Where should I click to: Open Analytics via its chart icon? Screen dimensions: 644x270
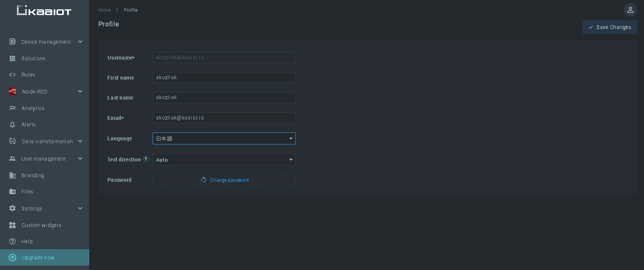pos(12,108)
